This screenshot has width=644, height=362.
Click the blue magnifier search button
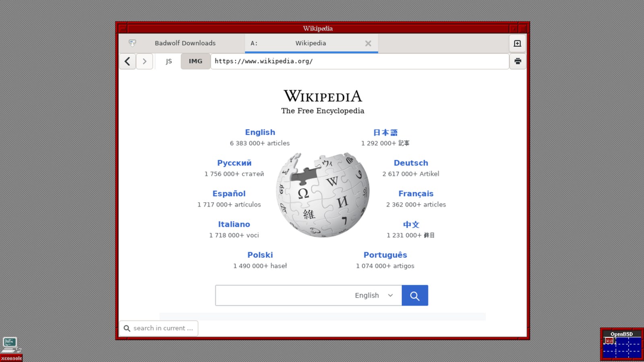[x=415, y=296]
